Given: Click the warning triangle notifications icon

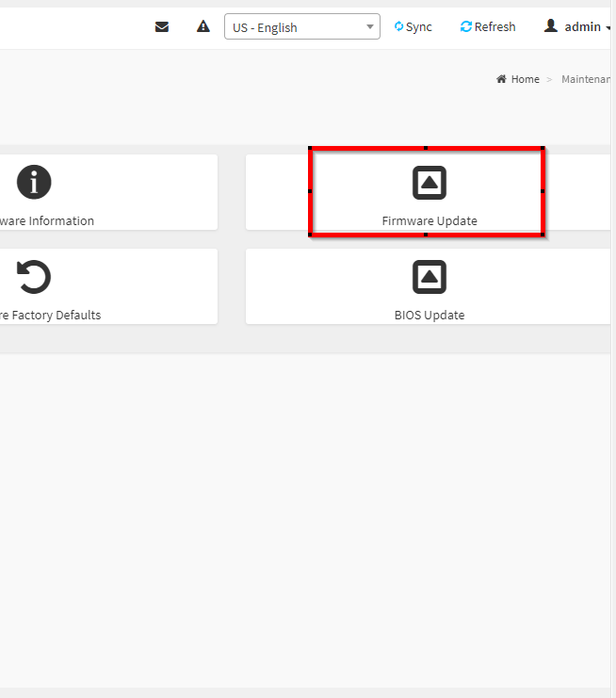Looking at the screenshot, I should 203,26.
